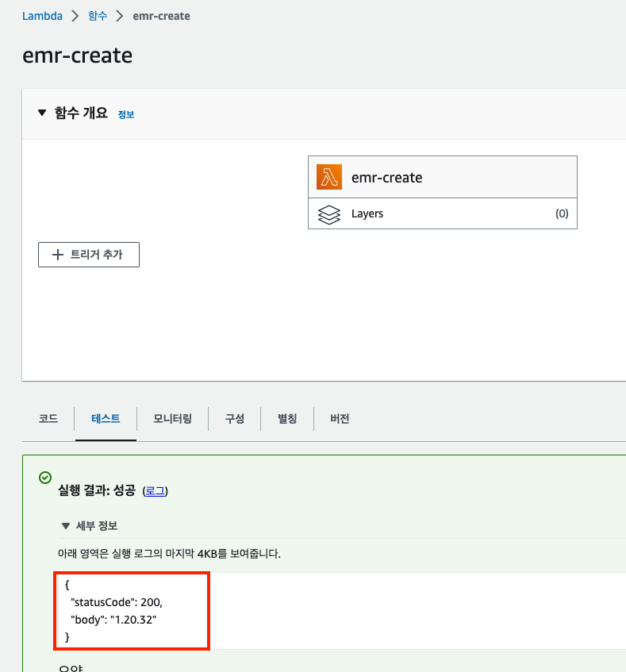Select the emr-create breadcrumb text
This screenshot has height=672, width=626.
click(161, 16)
